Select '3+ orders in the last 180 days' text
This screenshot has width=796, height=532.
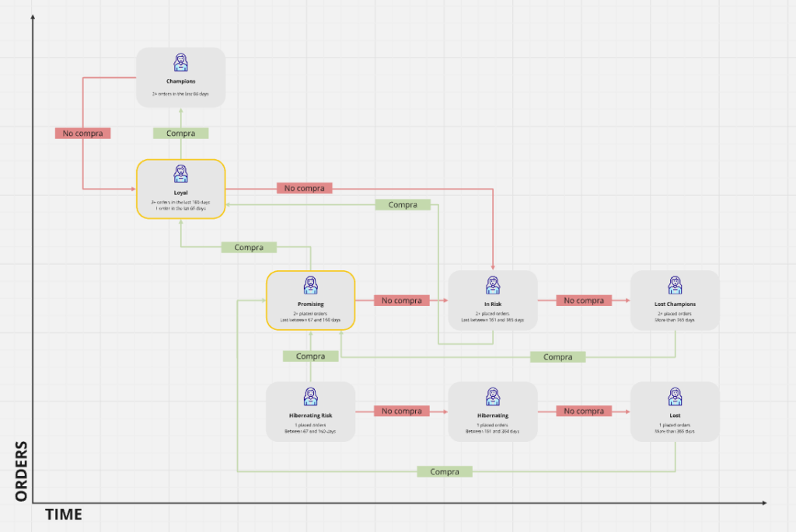pos(180,203)
